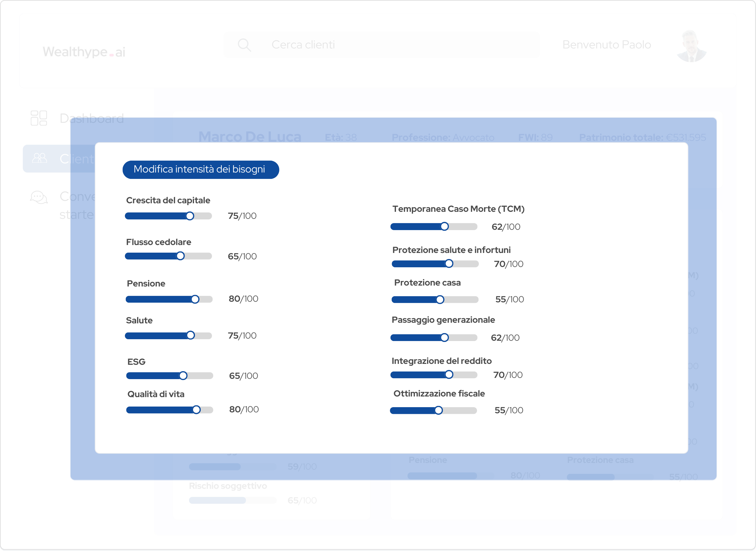The image size is (756, 551).
Task: Click Flusso cedolare slider handle
Action: [180, 256]
